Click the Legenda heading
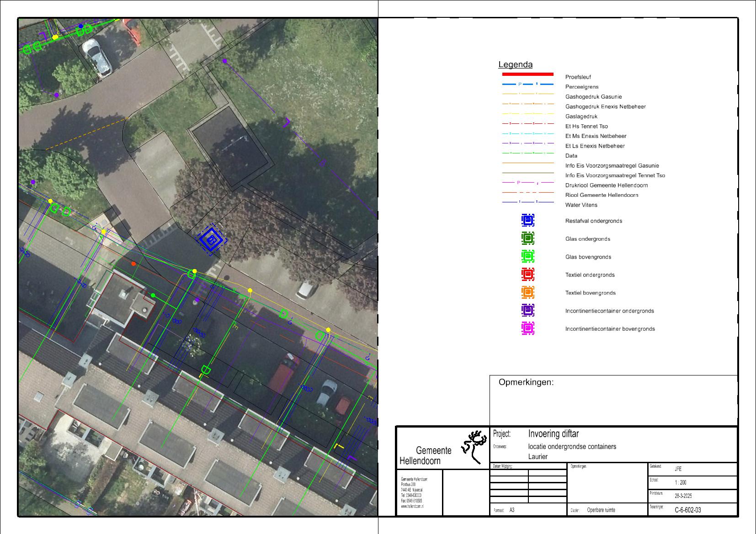756x534 pixels. [x=515, y=65]
